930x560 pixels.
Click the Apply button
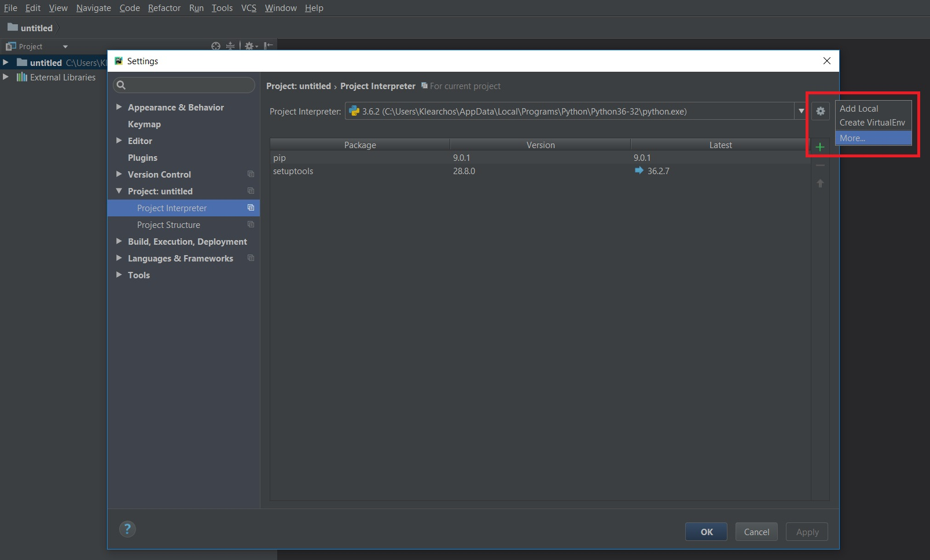coord(807,532)
